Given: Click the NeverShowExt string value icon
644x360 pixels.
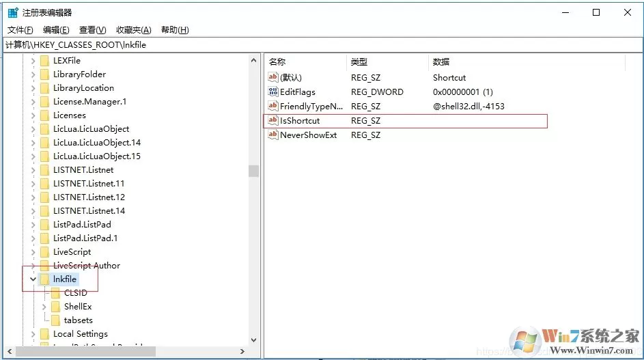Looking at the screenshot, I should 272,135.
